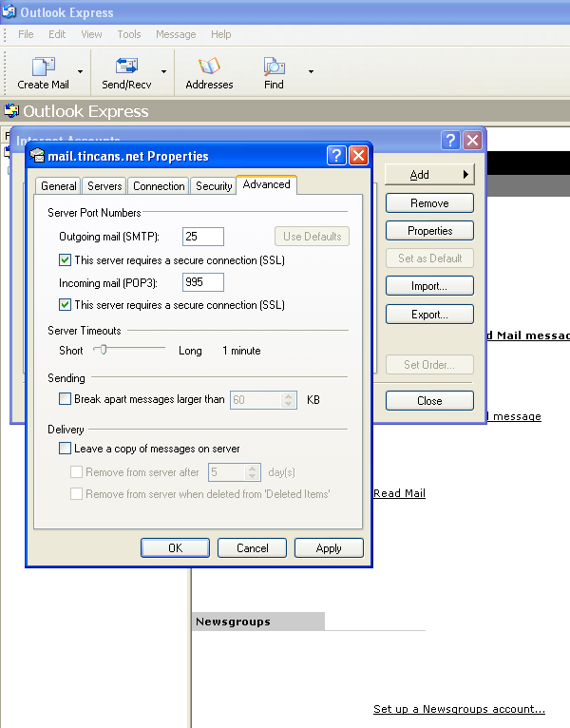Open the View menu

tap(91, 34)
